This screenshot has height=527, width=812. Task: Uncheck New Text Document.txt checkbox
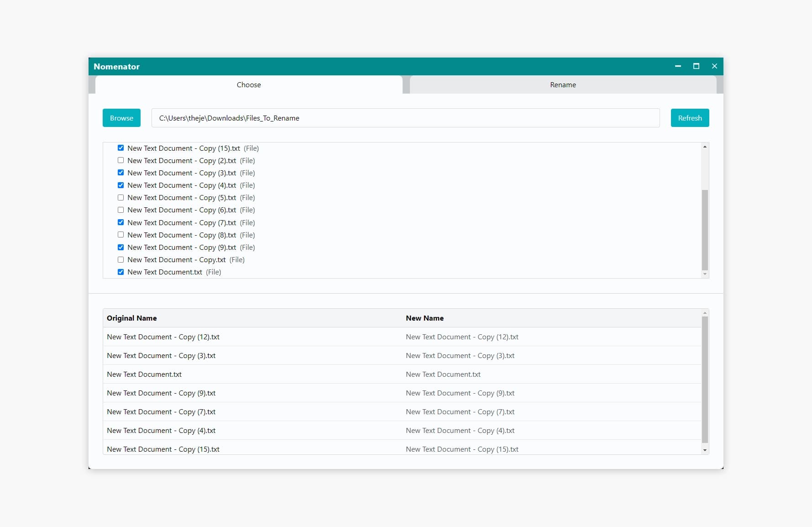point(120,272)
